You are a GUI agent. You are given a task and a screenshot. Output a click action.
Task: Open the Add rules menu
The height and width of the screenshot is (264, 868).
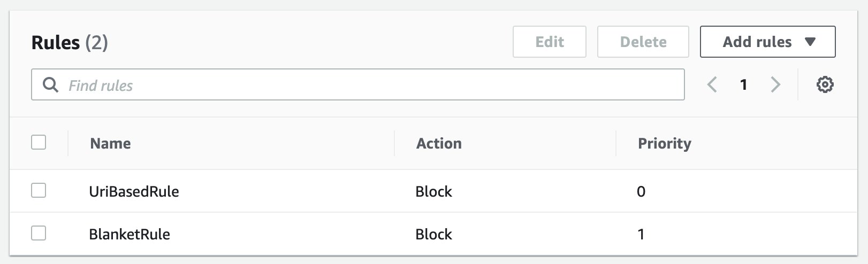[767, 42]
